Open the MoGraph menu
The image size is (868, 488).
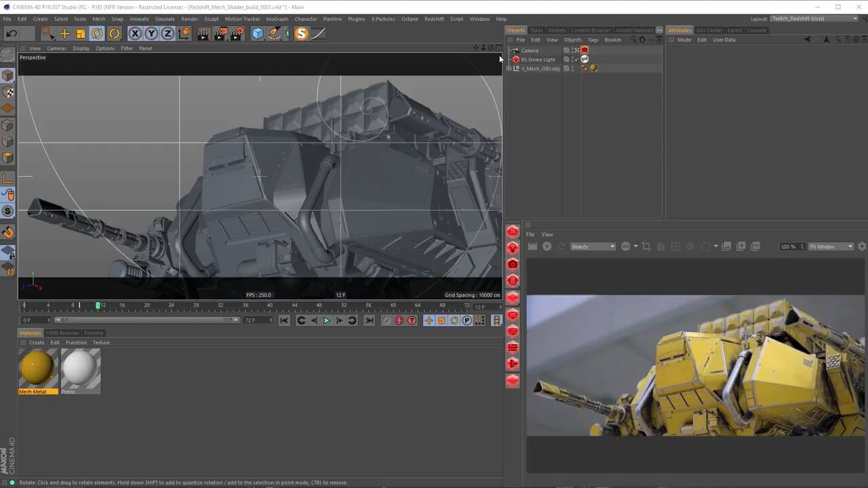[x=277, y=19]
